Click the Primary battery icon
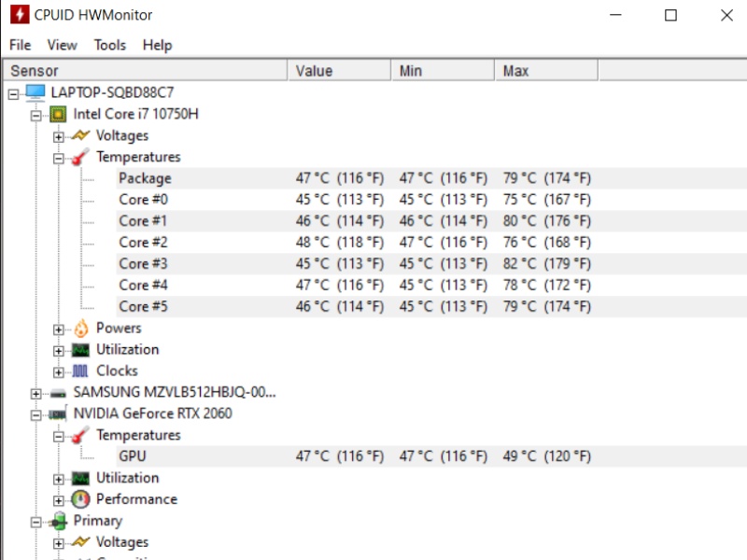The image size is (747, 560). point(59,521)
